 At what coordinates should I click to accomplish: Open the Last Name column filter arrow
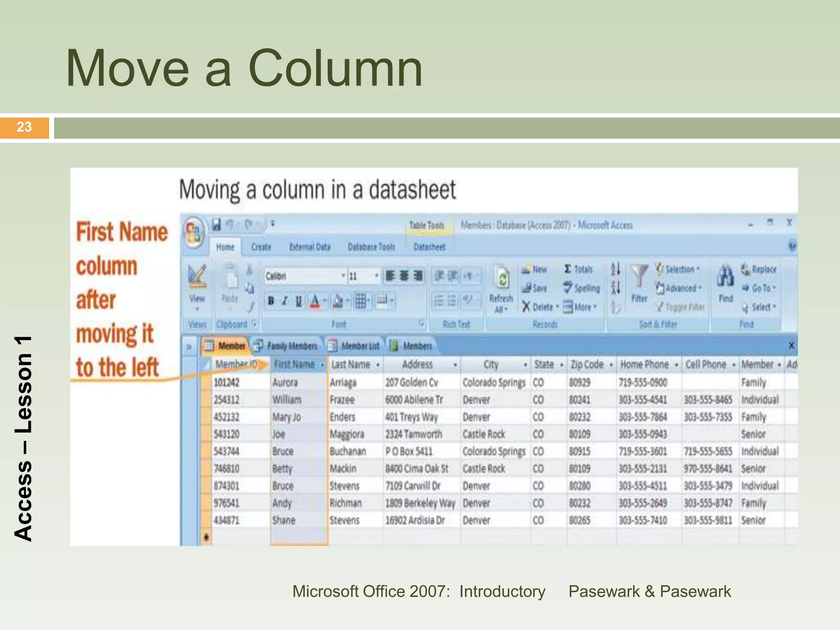pyautogui.click(x=378, y=365)
